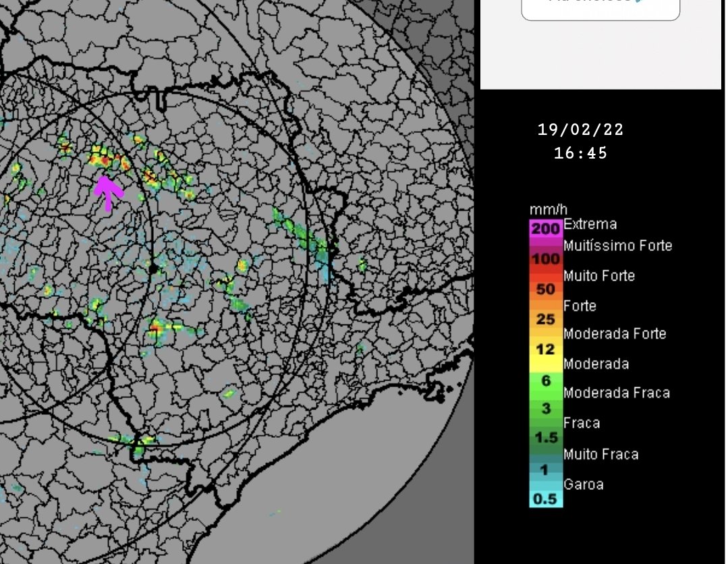
Task: Click the 'Fraca' legend label
Action: (x=582, y=424)
